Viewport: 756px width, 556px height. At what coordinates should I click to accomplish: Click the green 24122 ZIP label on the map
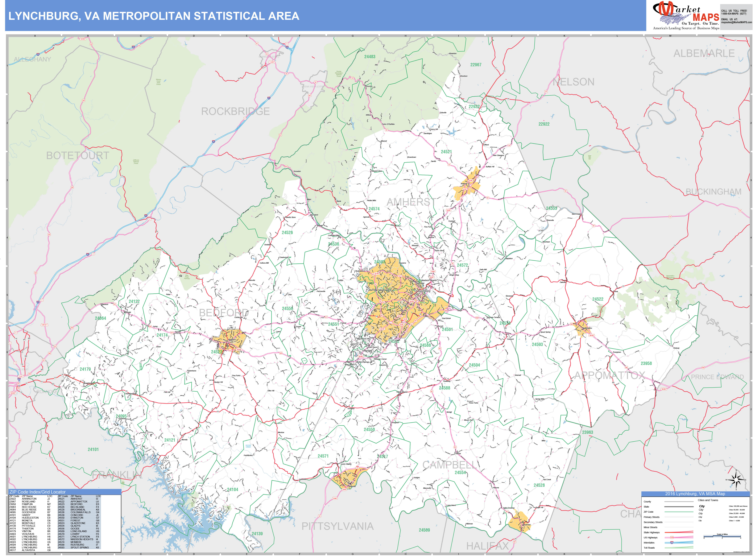click(x=134, y=301)
